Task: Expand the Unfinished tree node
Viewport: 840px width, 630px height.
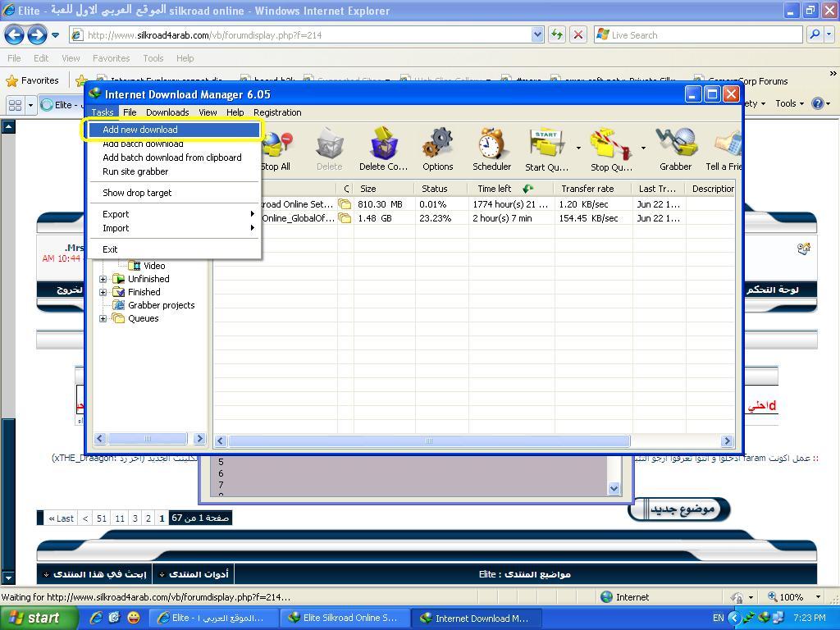Action: (103, 279)
